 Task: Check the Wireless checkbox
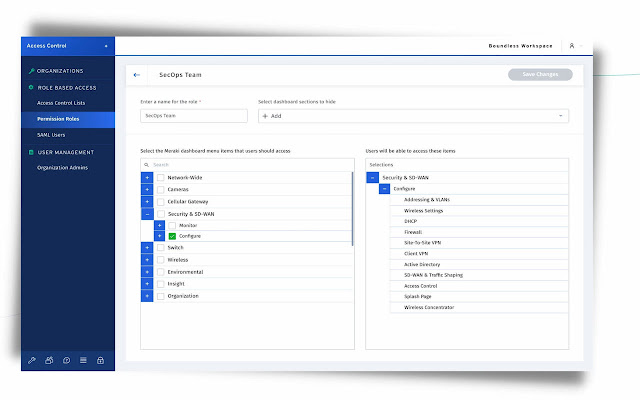pos(161,260)
